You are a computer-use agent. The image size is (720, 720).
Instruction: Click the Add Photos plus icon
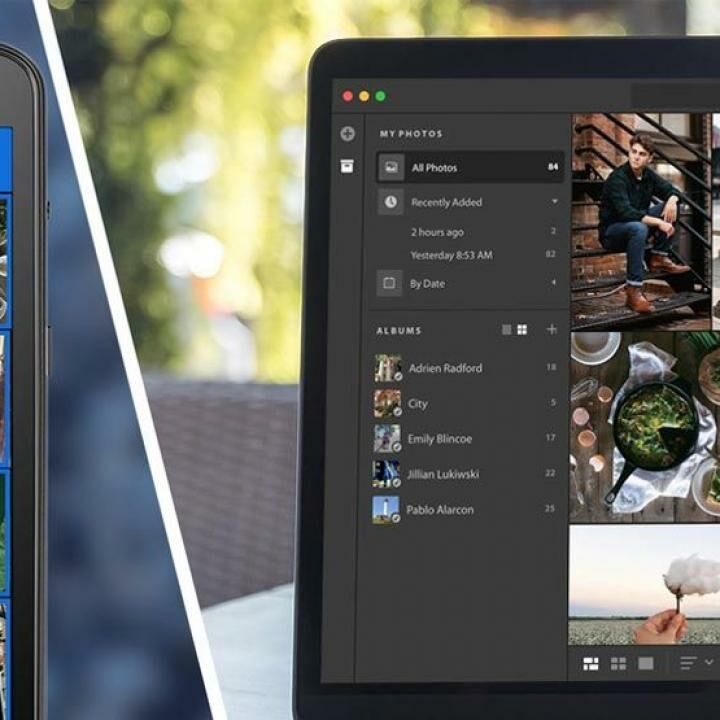click(x=348, y=134)
